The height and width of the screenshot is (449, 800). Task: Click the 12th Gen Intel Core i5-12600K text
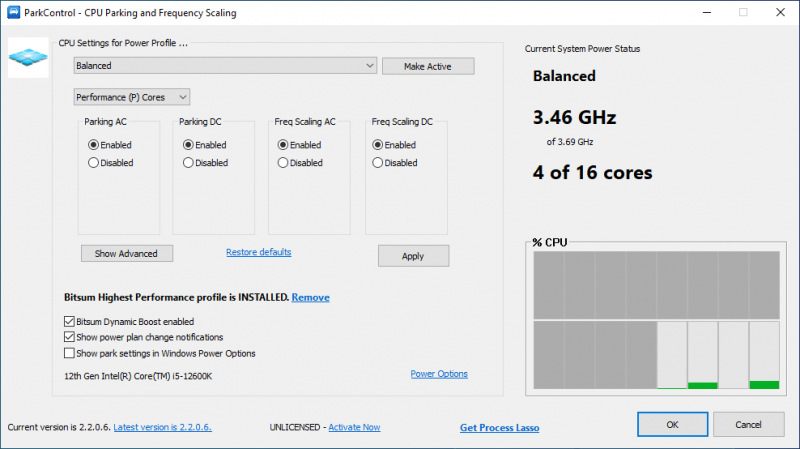[138, 376]
